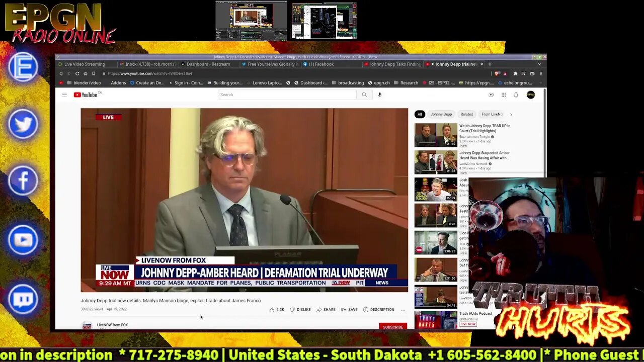Image resolution: width=644 pixels, height=362 pixels.
Task: Switch to the Johnny Depp Talks Finding tab
Action: coord(392,64)
